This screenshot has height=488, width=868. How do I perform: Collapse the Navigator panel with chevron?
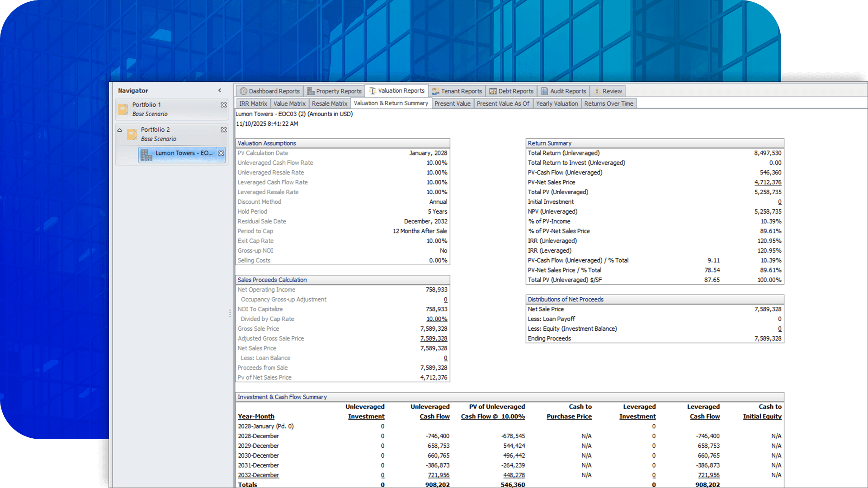pos(220,90)
